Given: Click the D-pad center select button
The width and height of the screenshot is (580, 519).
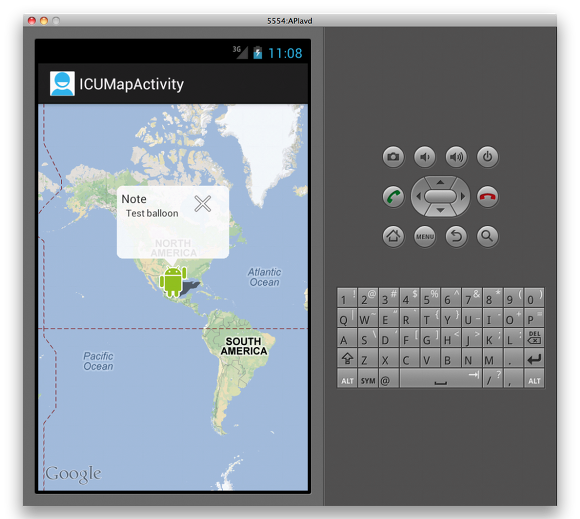Looking at the screenshot, I should (x=440, y=196).
